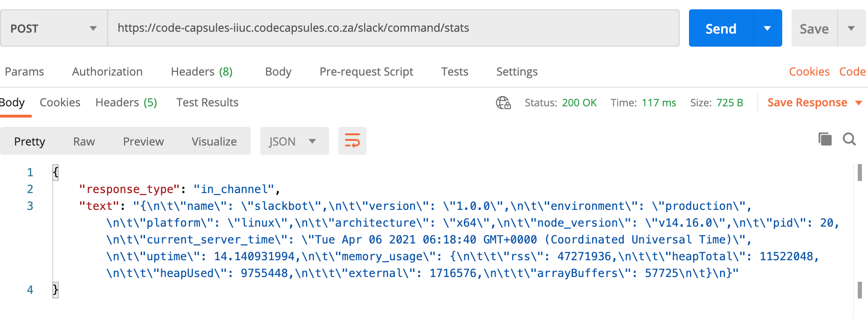The width and height of the screenshot is (868, 319).
Task: Go to the Pre-request Script tab
Action: click(366, 72)
